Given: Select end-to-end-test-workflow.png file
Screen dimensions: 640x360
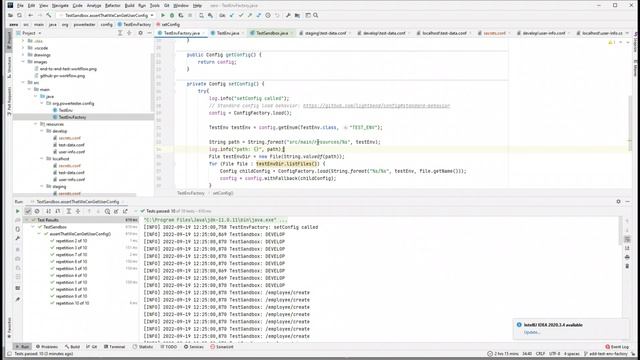Looking at the screenshot, I should click(68, 69).
